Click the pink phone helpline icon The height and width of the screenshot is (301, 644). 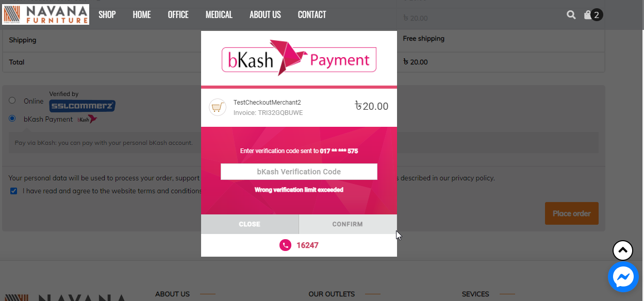tap(286, 245)
